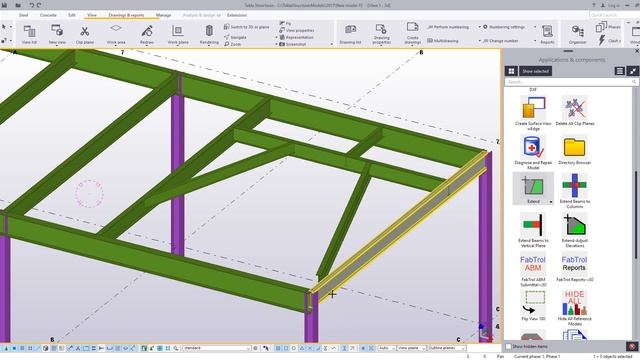Click the Work area tool

click(x=116, y=34)
